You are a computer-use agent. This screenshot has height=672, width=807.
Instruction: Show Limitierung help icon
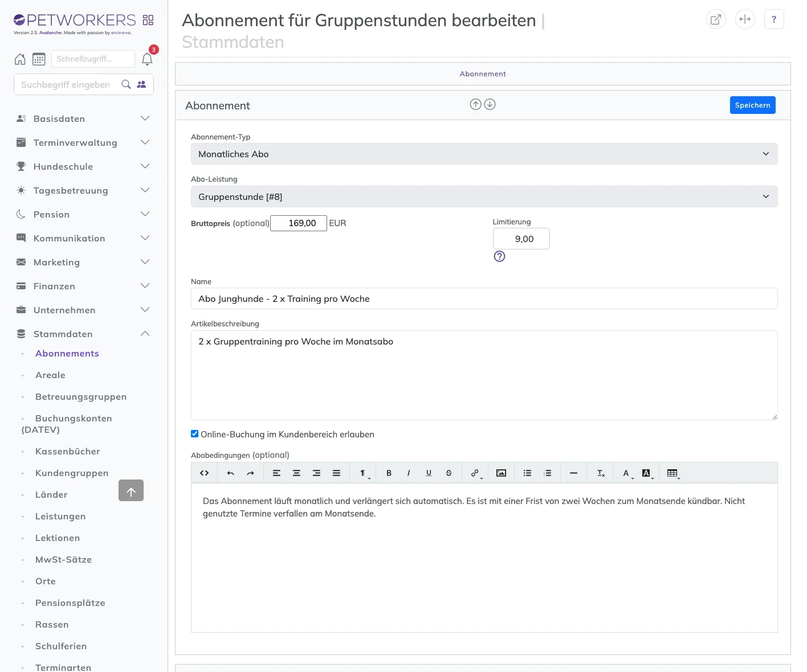[x=499, y=256]
